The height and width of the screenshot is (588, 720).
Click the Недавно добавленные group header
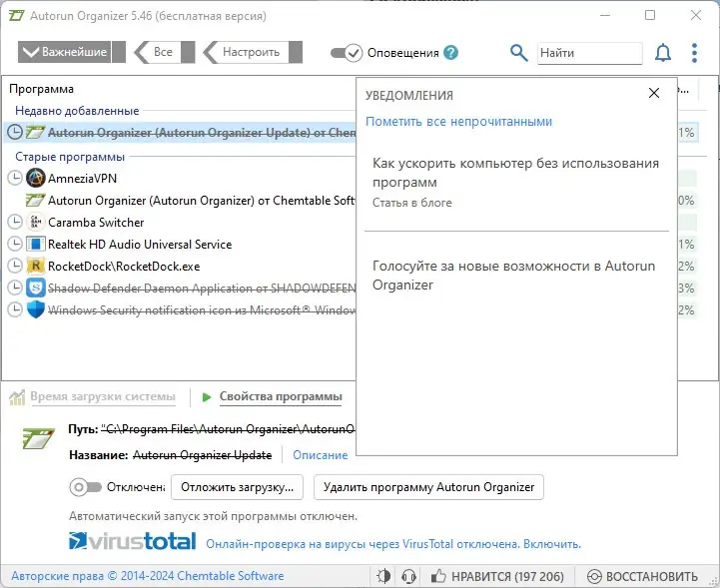[x=77, y=111]
